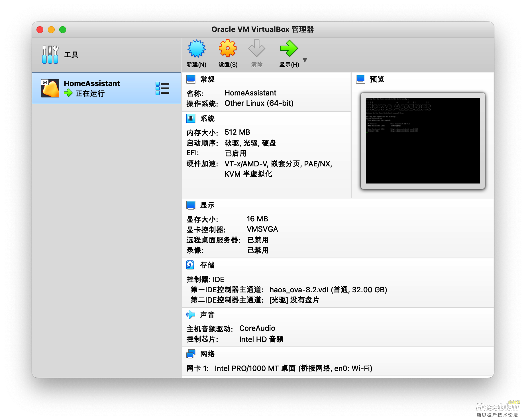Click the 存储 section disk icon

click(190, 265)
